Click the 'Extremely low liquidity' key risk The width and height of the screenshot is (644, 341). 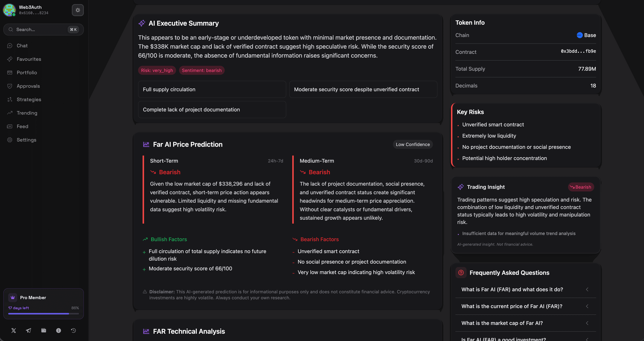pos(489,136)
